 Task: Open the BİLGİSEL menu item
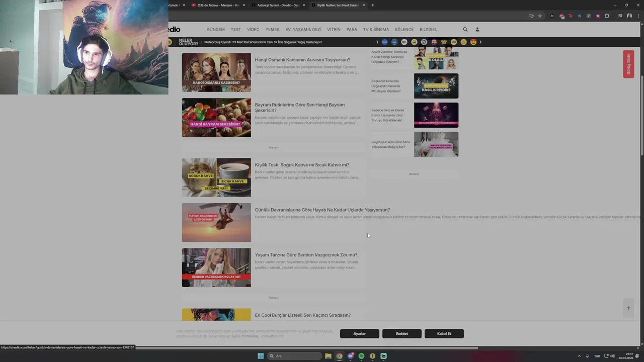(428, 30)
